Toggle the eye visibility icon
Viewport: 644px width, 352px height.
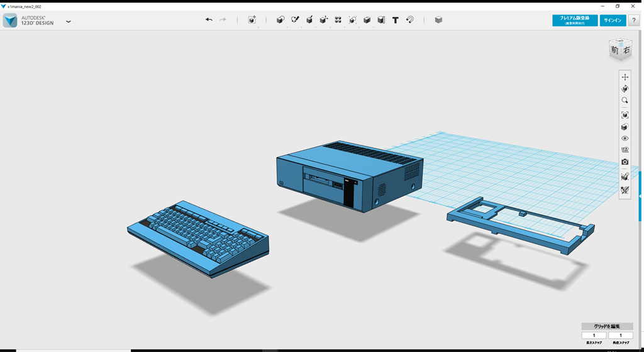click(625, 138)
